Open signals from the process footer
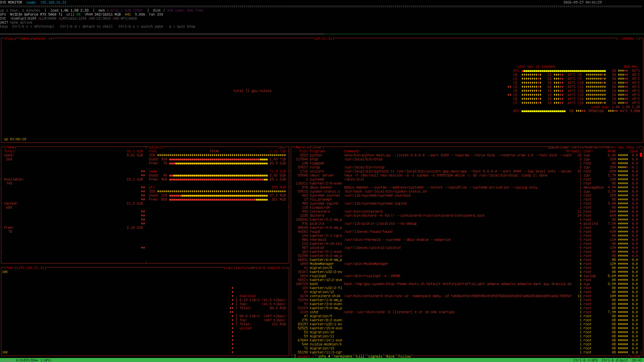The width and height of the screenshot is (644, 362). 375,356
